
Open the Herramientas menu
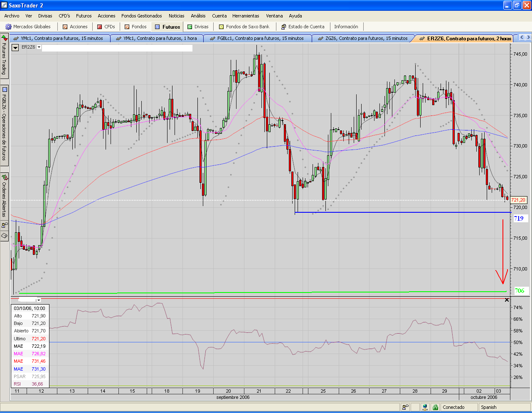pyautogui.click(x=246, y=16)
